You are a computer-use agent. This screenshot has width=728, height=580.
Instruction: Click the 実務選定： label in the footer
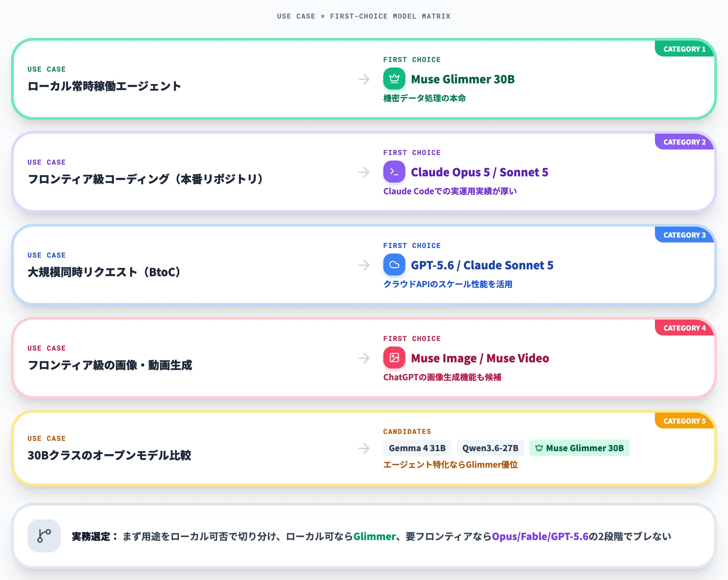95,536
